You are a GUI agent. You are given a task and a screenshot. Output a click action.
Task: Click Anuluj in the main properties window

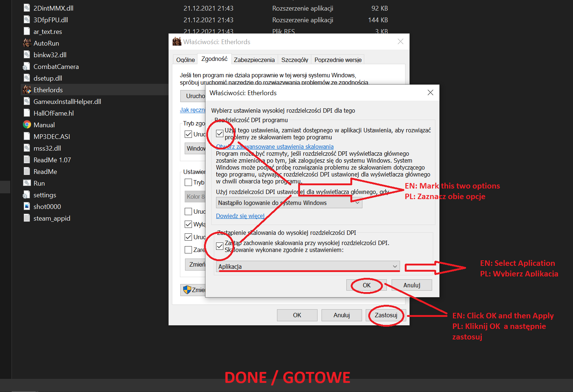[x=342, y=315]
